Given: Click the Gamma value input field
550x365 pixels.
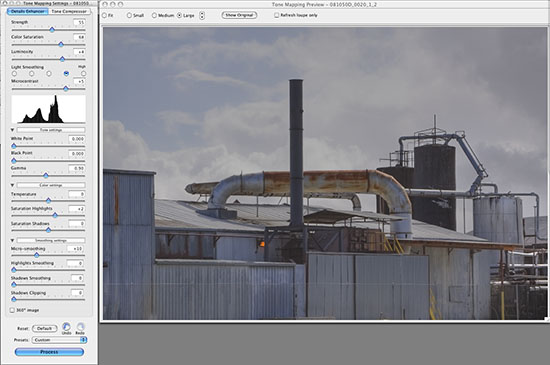Looking at the screenshot, I should pos(76,168).
